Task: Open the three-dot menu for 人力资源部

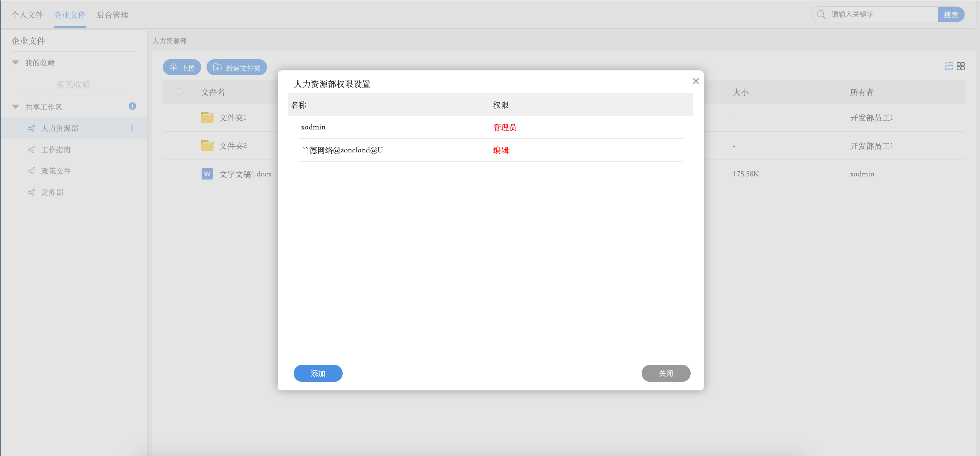Action: tap(132, 128)
